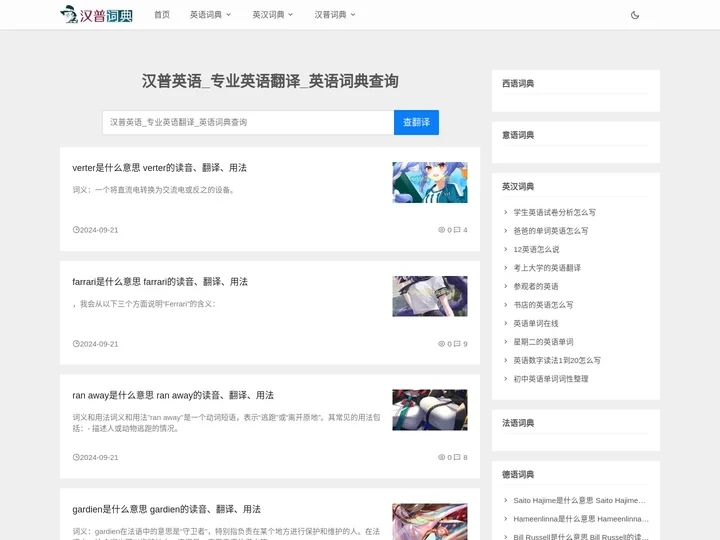Expand the 英汉词典 nav dropdown

(x=273, y=15)
